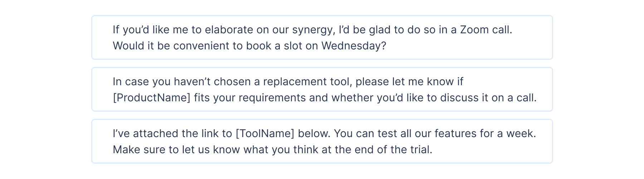Click the [ToolName] placeholder text

[265, 134]
